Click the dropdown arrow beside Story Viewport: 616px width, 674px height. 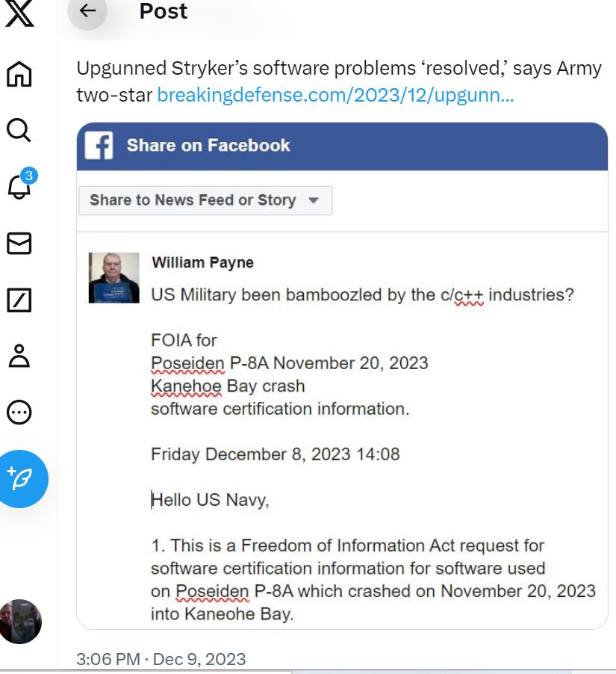tap(314, 200)
